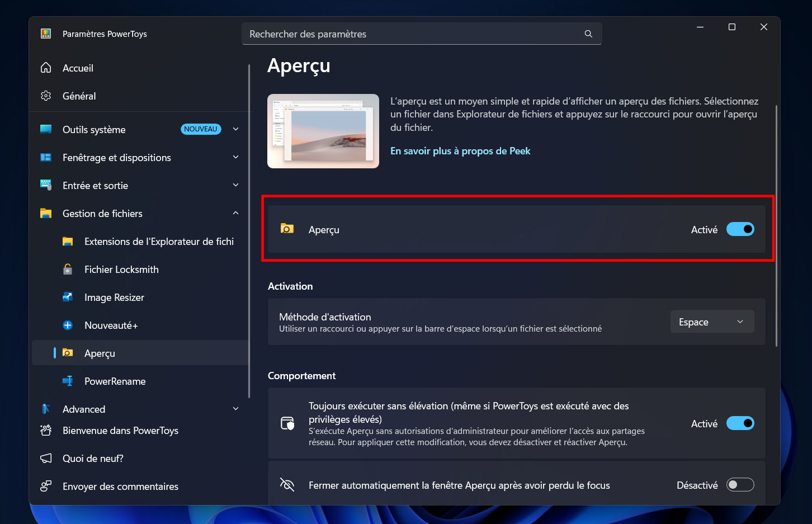The width and height of the screenshot is (812, 524).
Task: Open the Espace activation method dropdown
Action: (712, 322)
